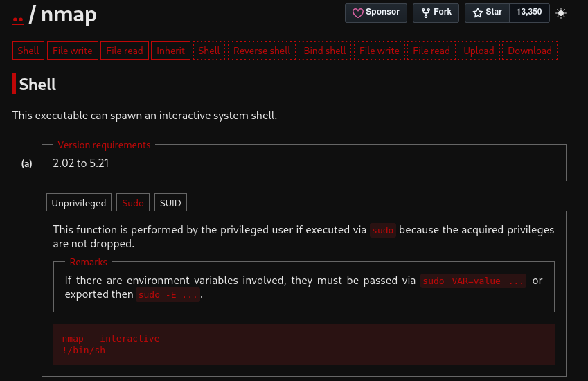
Task: Click the 'Remarks' legend
Action: pyautogui.click(x=89, y=262)
